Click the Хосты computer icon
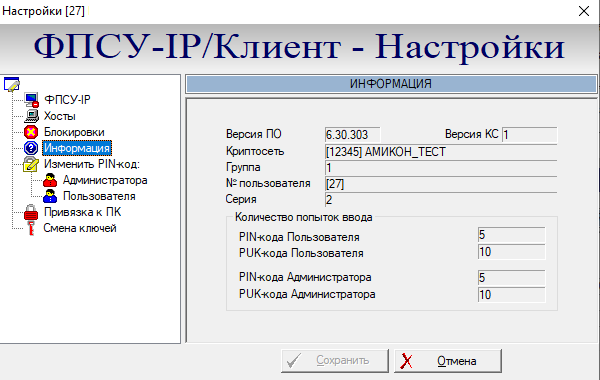600x380 pixels. coord(31,116)
